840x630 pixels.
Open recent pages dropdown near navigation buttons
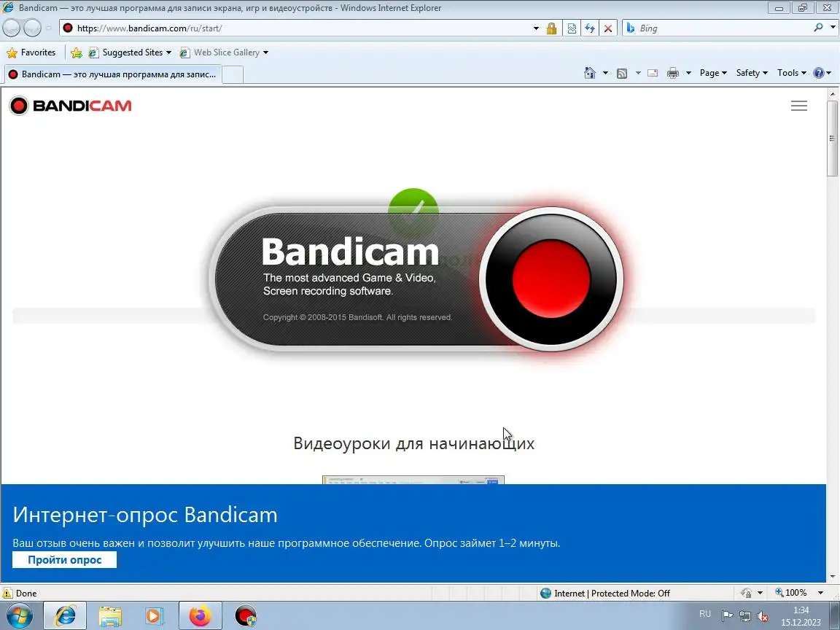click(48, 28)
